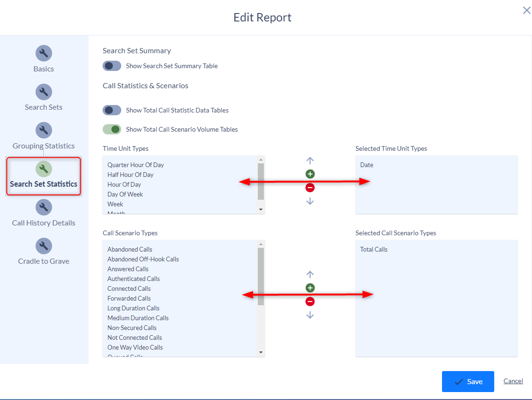Screen dimensions: 532x400
Task: Disable Show Total Call Scenario Volume Tables
Action: pyautogui.click(x=111, y=129)
